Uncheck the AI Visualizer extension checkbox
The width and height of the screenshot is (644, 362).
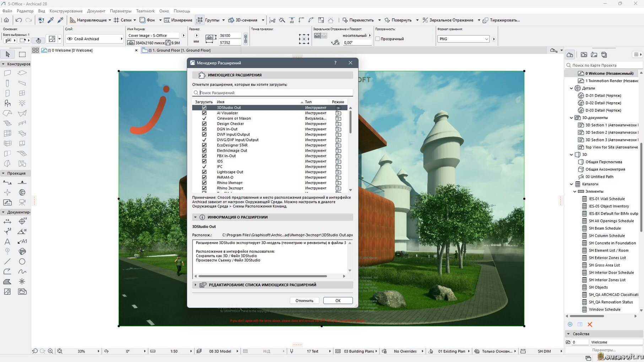click(x=204, y=113)
